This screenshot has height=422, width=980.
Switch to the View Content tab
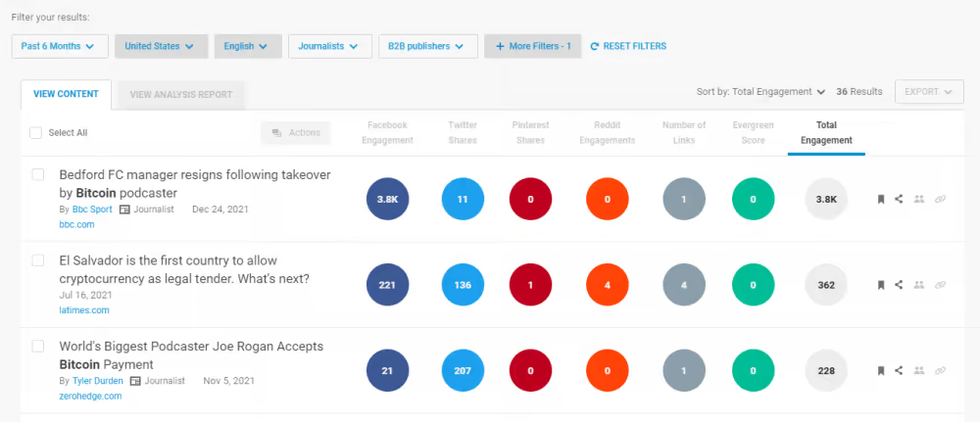pos(67,95)
